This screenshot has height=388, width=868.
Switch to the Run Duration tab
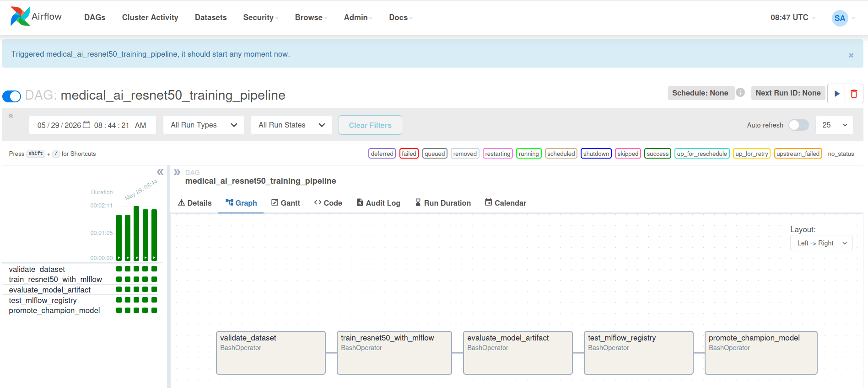click(x=443, y=203)
